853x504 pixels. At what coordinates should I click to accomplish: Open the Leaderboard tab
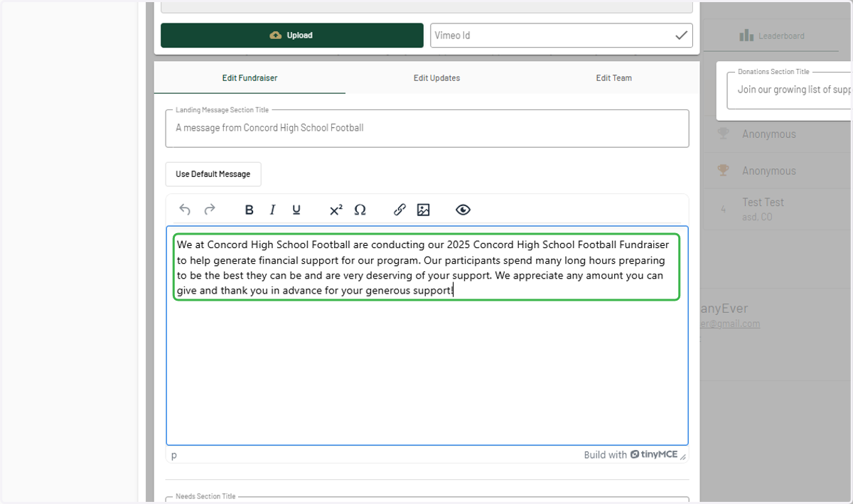tap(772, 36)
